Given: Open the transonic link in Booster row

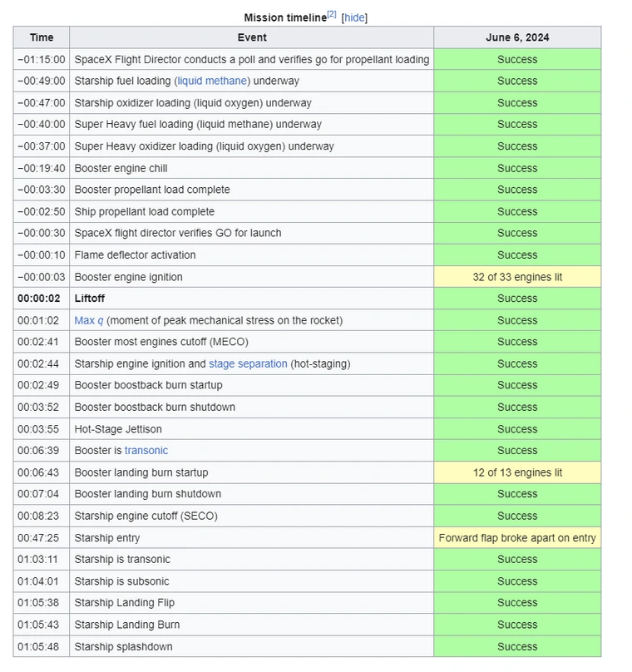Looking at the screenshot, I should click(x=146, y=451).
